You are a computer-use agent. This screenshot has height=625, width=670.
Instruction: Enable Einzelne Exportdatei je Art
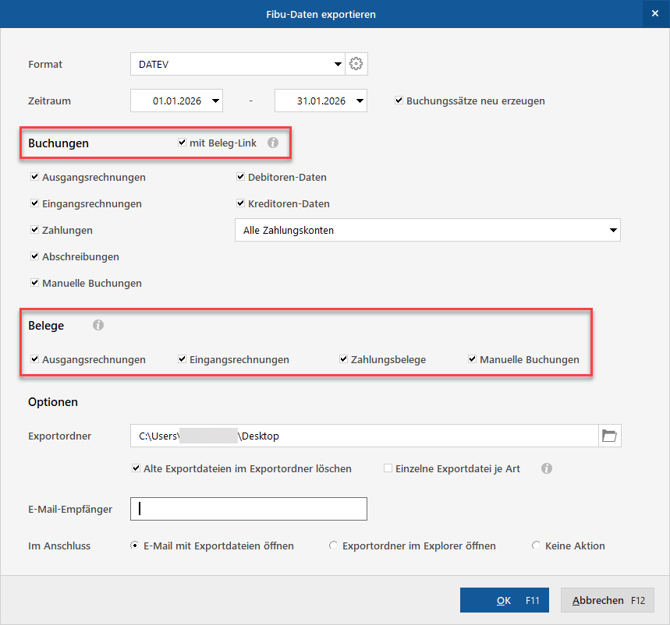[x=389, y=468]
